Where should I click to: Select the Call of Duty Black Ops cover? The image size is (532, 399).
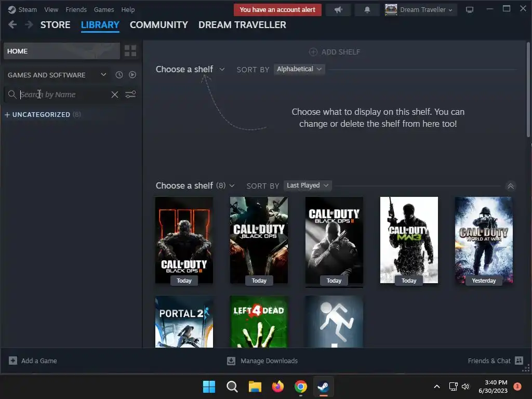259,240
